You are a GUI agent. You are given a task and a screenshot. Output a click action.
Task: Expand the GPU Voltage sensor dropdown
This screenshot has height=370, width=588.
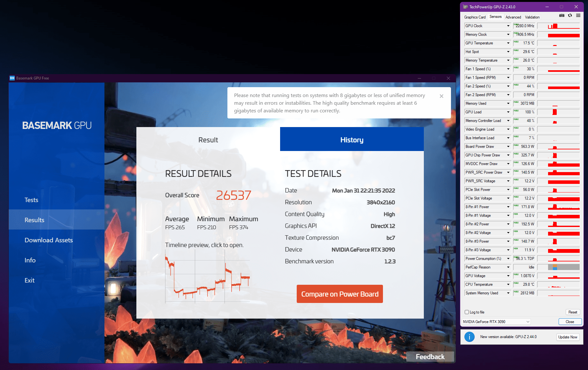[508, 276]
